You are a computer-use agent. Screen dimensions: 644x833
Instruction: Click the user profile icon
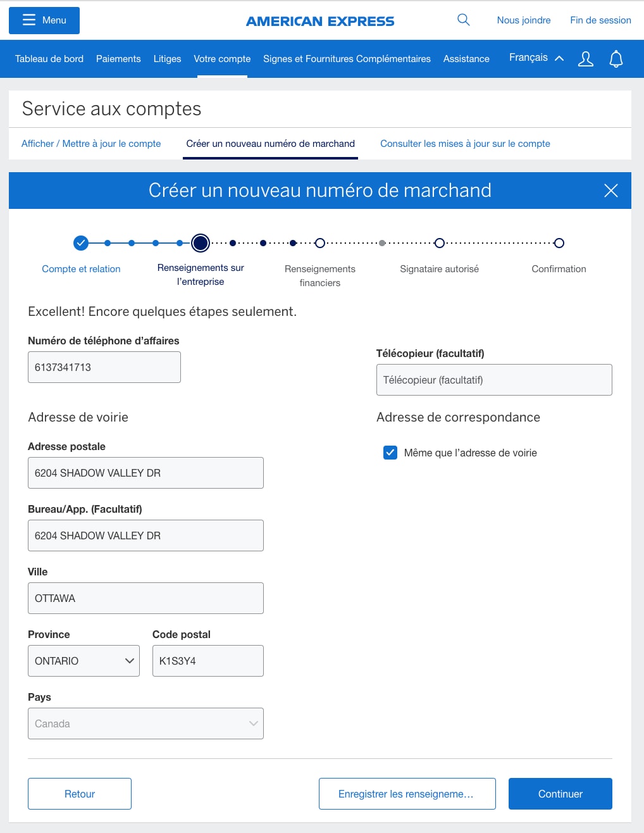tap(585, 59)
